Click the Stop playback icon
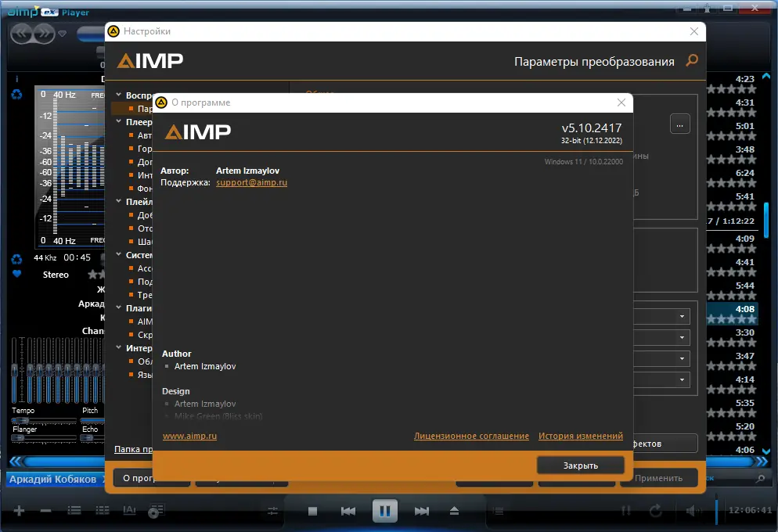778x532 pixels. pos(312,510)
